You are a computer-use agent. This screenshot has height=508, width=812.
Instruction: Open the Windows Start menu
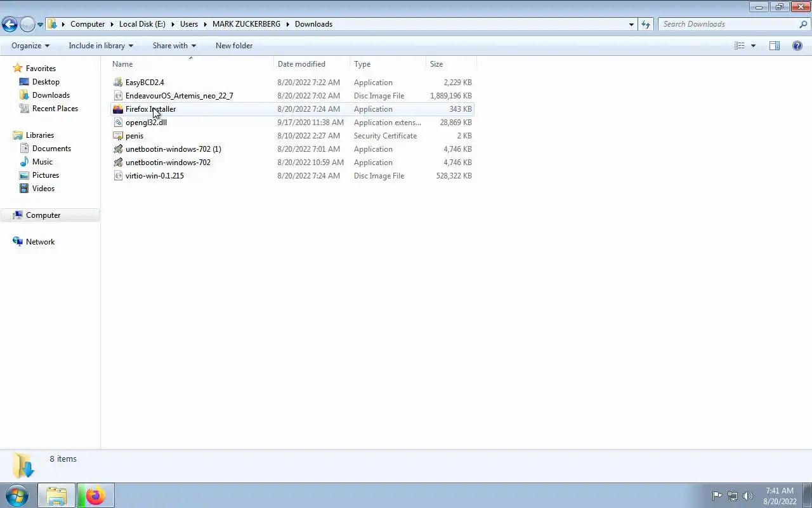coord(17,495)
